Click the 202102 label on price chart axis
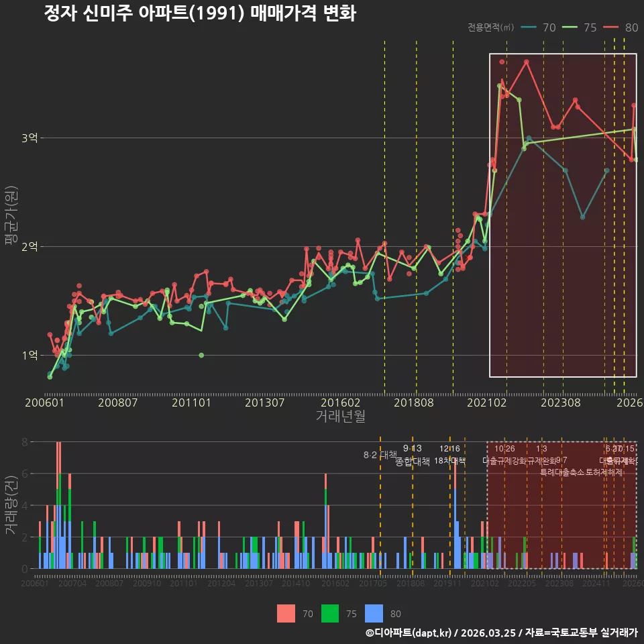The width and height of the screenshot is (644, 644). click(x=487, y=402)
